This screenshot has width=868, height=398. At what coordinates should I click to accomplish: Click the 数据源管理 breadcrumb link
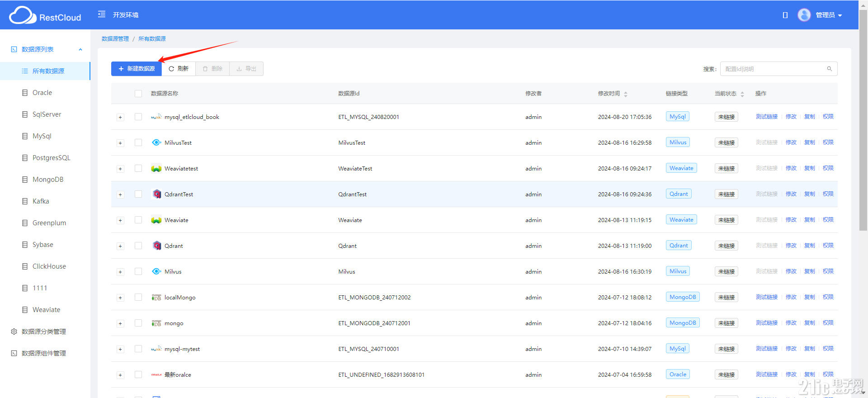[x=115, y=39]
